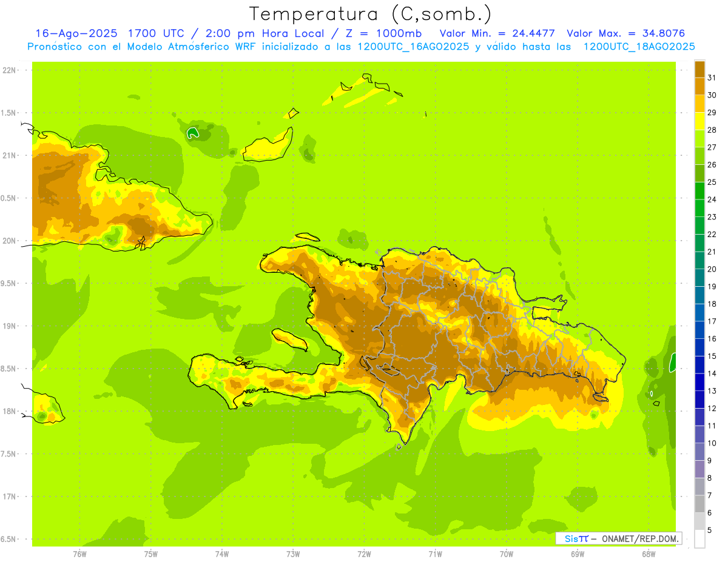
Task: Click the latitude axis label "17N"
Action: [x=10, y=497]
